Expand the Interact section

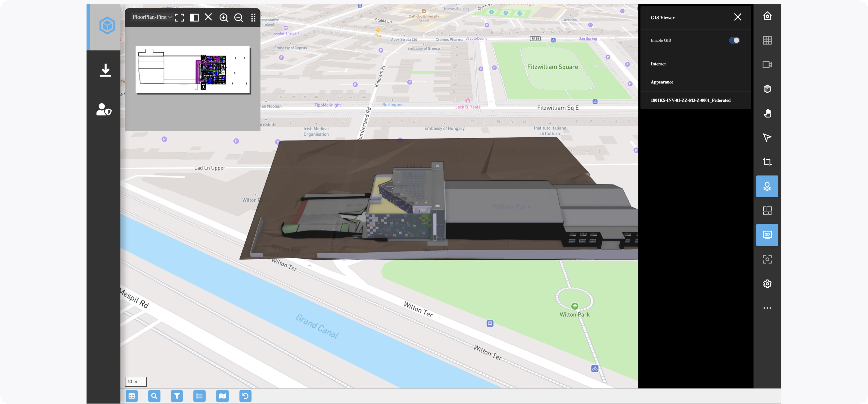coord(658,64)
